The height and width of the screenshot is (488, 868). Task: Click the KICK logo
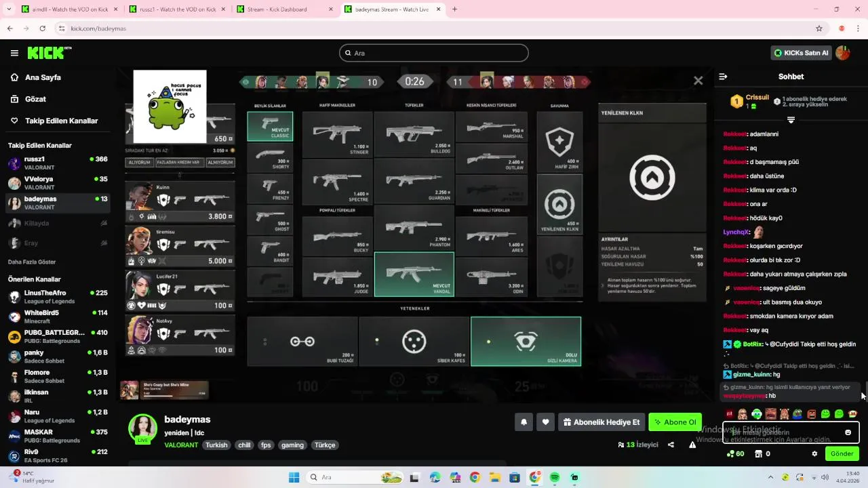[50, 53]
